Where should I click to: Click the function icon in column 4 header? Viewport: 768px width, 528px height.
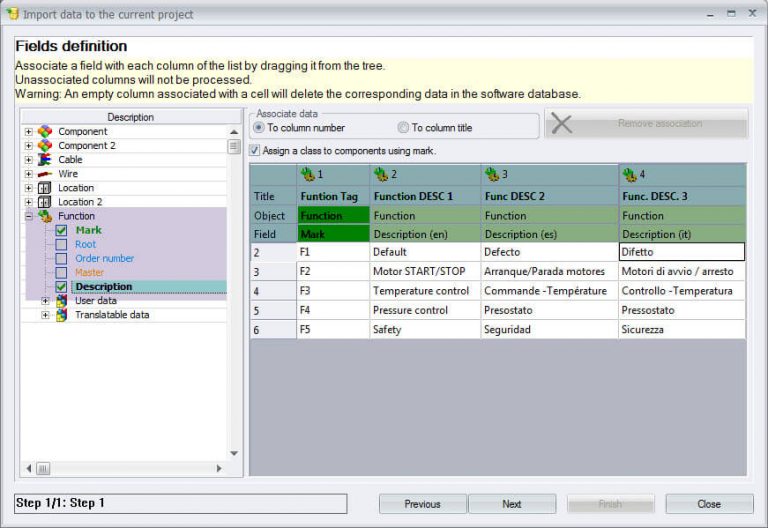[629, 174]
